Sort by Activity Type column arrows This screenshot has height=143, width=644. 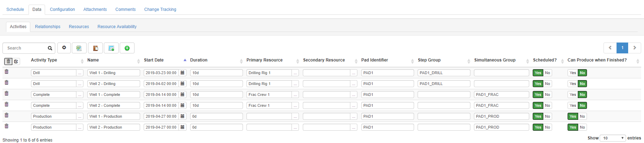click(x=82, y=61)
